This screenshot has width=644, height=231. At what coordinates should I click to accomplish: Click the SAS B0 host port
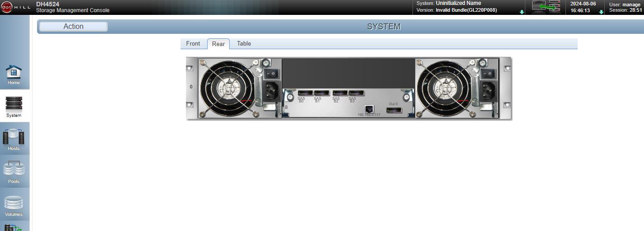[x=305, y=93]
